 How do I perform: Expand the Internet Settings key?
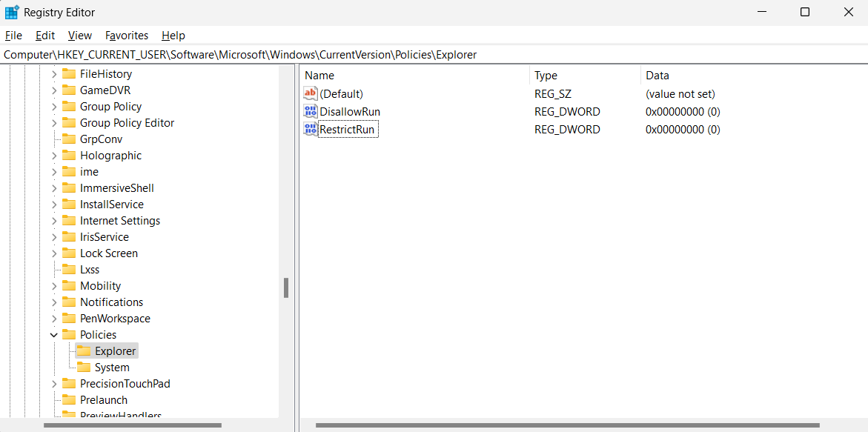click(x=53, y=220)
